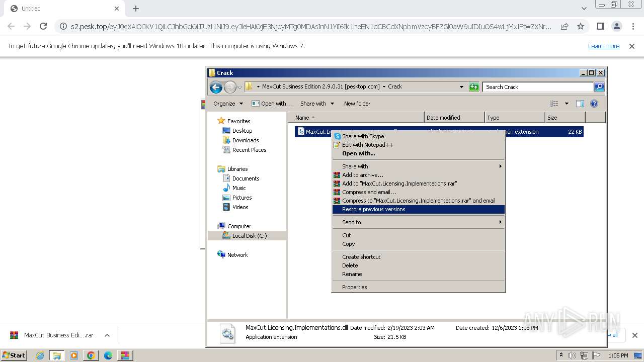
Task: Open Chrome side panel icon
Action: point(601,26)
